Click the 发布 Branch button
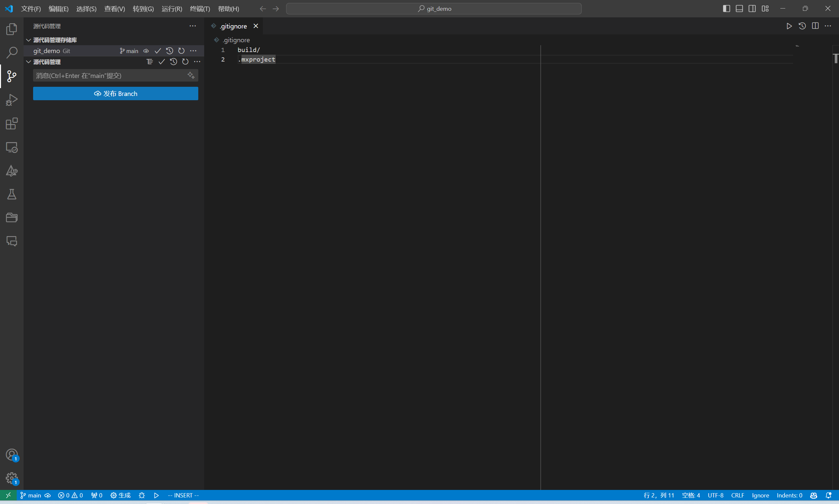Screen dimensions: 839x504 tap(116, 93)
